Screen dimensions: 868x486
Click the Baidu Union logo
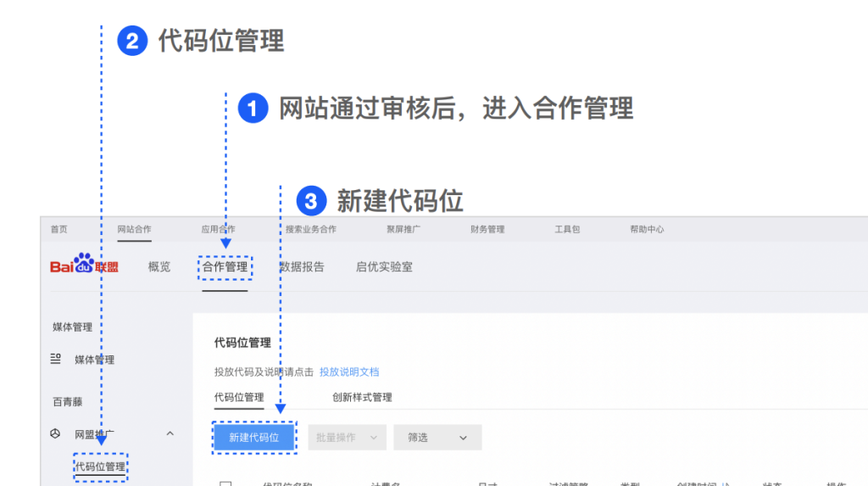[x=84, y=266]
